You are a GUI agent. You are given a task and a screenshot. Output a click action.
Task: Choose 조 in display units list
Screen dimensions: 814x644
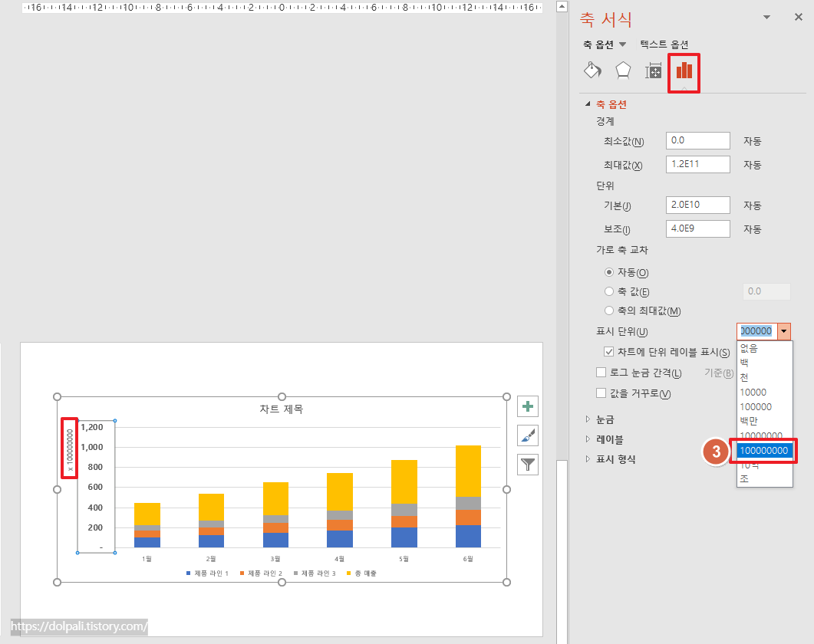click(x=764, y=479)
